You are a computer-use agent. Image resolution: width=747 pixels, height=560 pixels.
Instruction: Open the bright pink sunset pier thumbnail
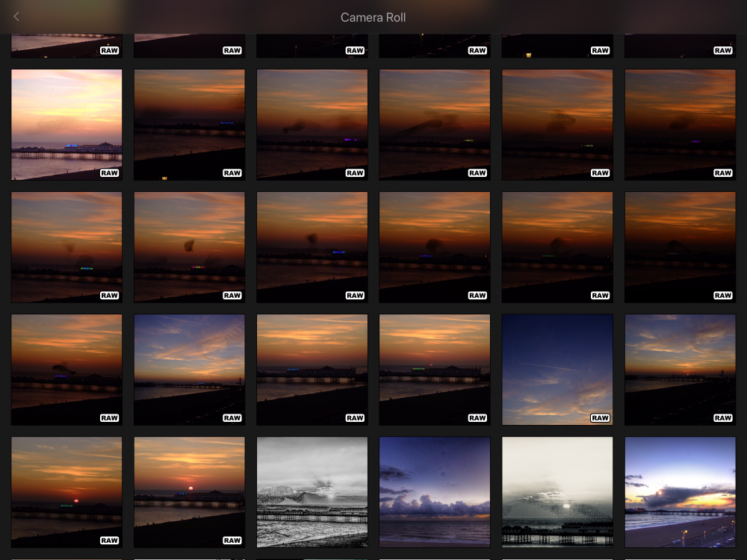pyautogui.click(x=66, y=119)
